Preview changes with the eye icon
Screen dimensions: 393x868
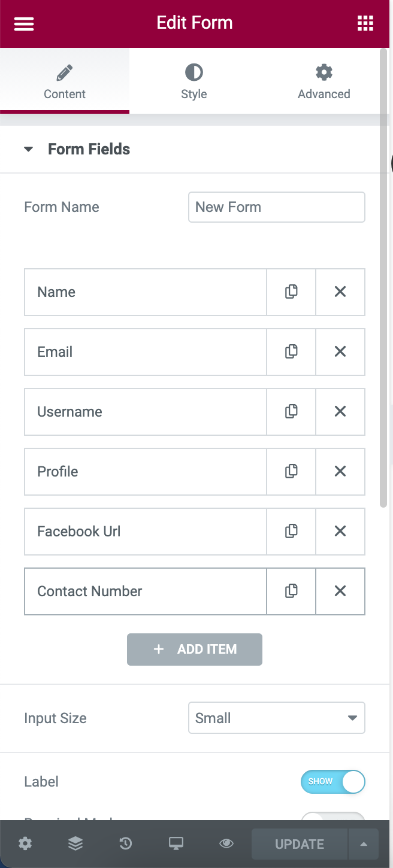[226, 844]
